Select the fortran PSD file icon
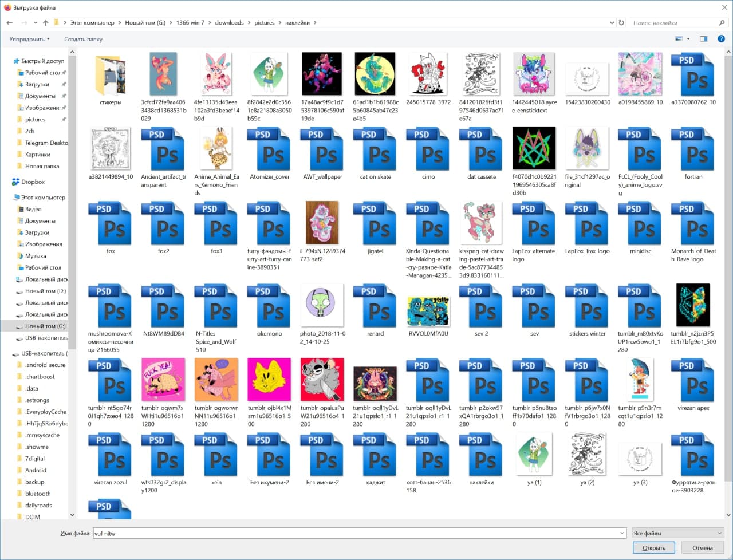The image size is (733, 560). click(x=693, y=149)
